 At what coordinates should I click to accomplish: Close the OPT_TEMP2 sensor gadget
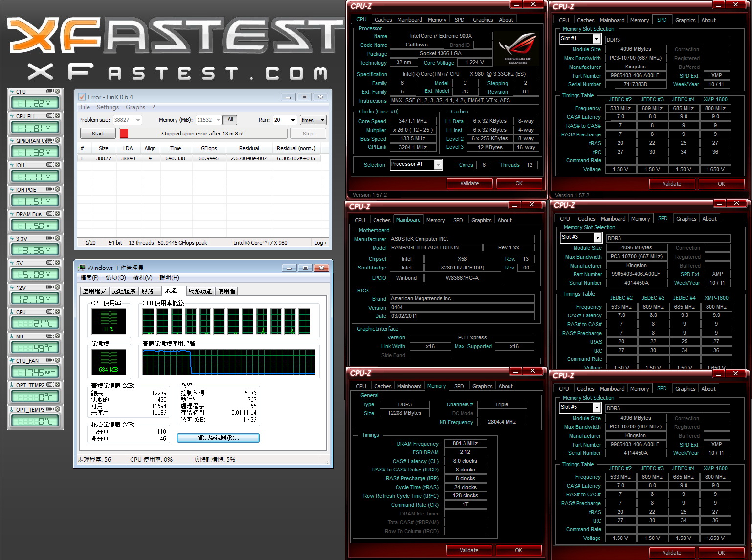click(x=57, y=385)
